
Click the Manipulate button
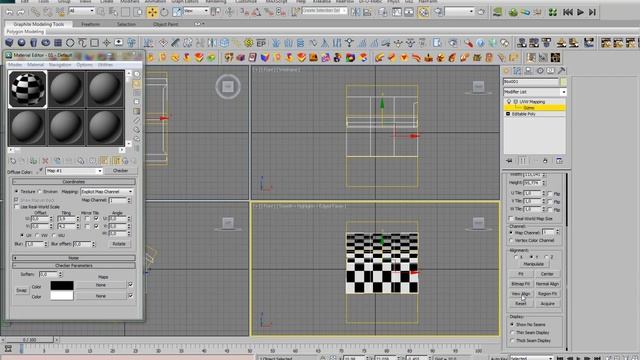click(533, 264)
